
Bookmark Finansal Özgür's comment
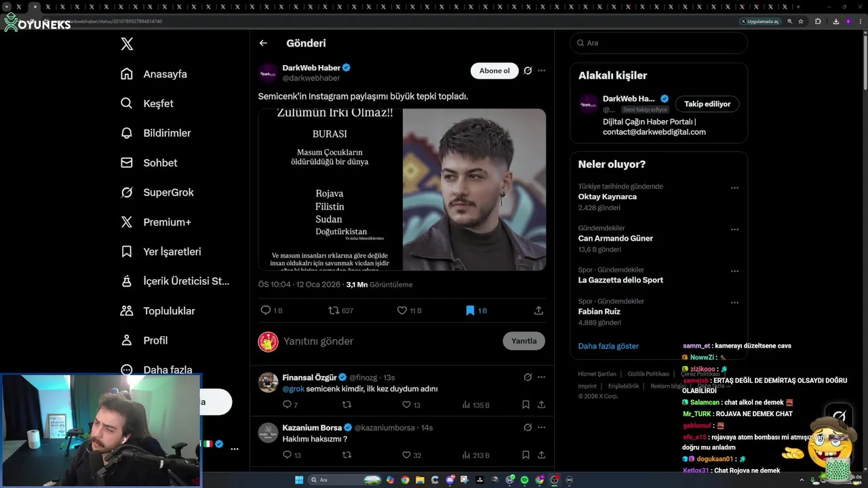(526, 405)
